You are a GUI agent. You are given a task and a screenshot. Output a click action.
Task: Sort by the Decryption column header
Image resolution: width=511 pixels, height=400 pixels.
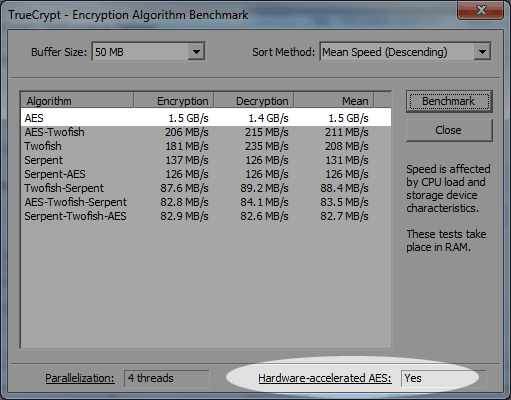click(254, 101)
